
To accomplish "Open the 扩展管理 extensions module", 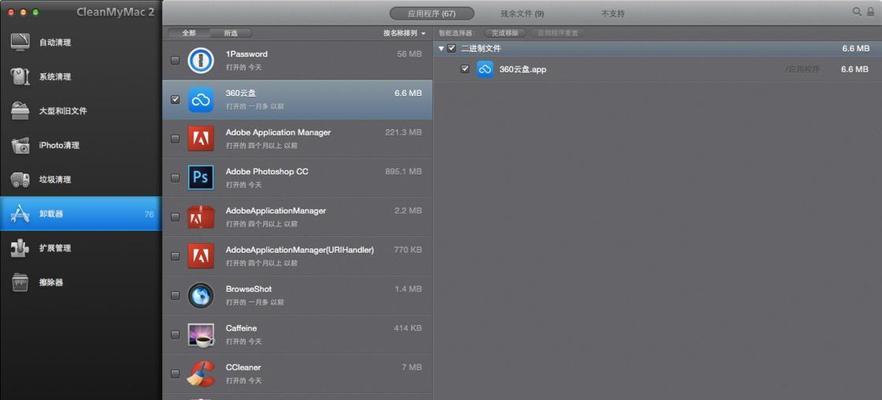I will (80, 248).
